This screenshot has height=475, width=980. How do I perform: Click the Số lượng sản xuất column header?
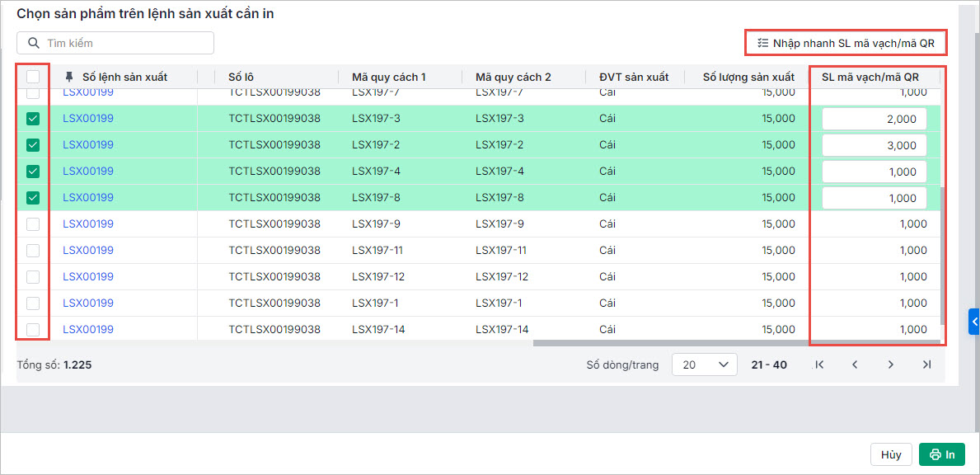[748, 77]
